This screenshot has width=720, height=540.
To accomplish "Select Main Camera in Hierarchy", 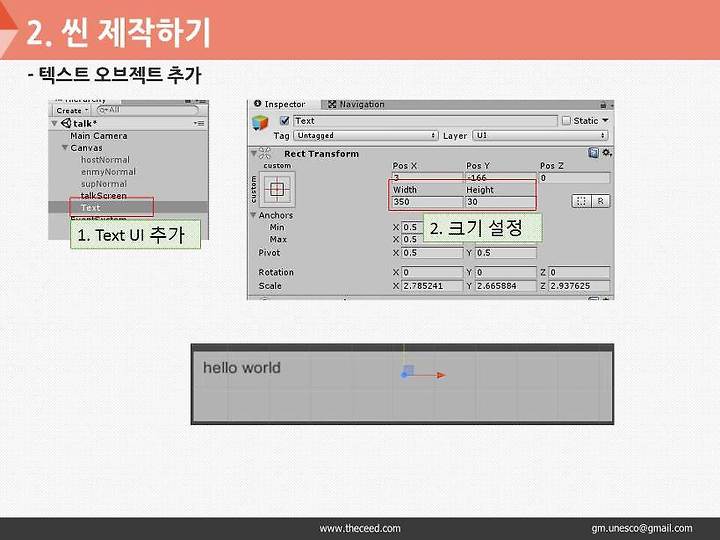I will pyautogui.click(x=99, y=136).
